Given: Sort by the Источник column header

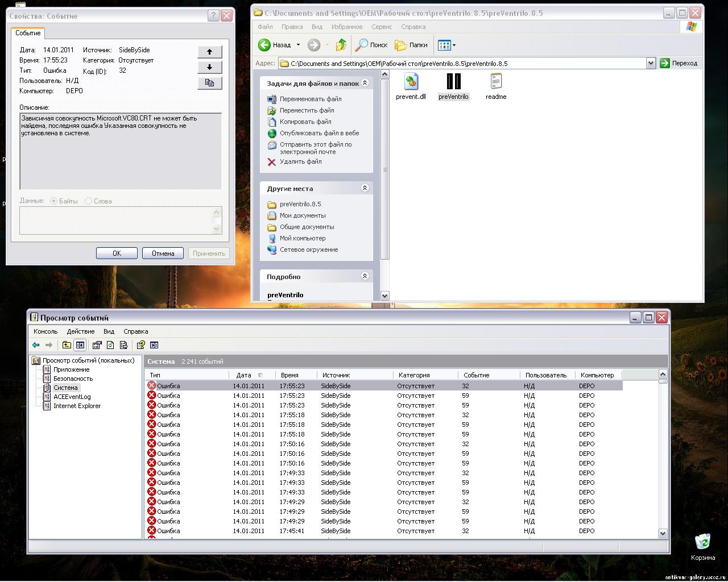Looking at the screenshot, I should [355, 375].
